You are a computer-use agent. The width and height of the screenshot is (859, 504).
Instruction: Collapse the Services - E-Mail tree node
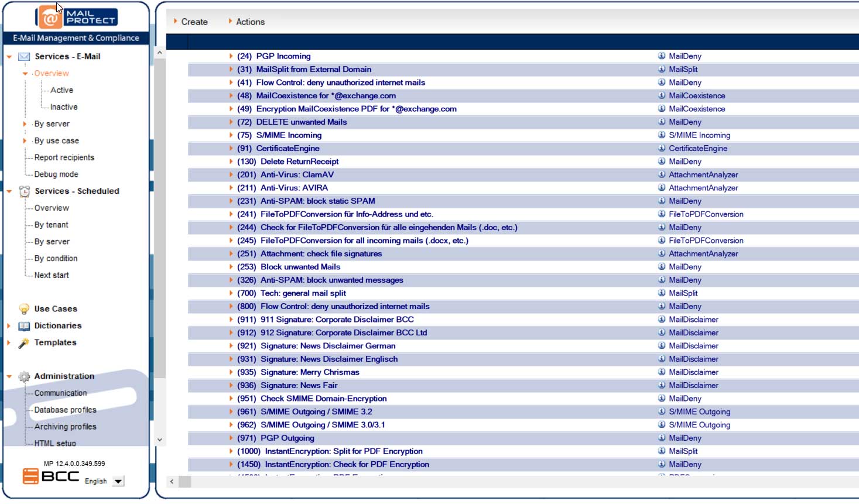(x=9, y=57)
